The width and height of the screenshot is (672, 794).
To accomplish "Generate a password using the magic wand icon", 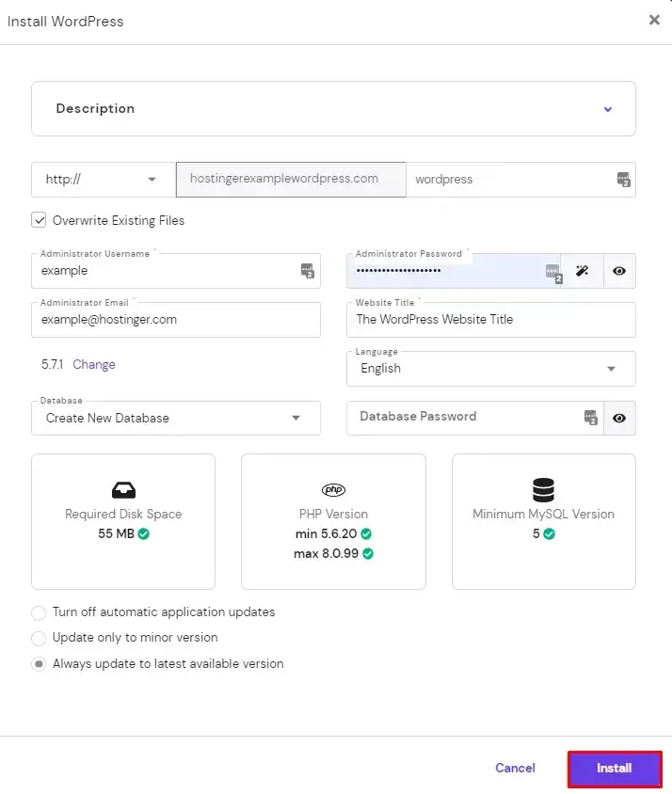I will point(582,271).
